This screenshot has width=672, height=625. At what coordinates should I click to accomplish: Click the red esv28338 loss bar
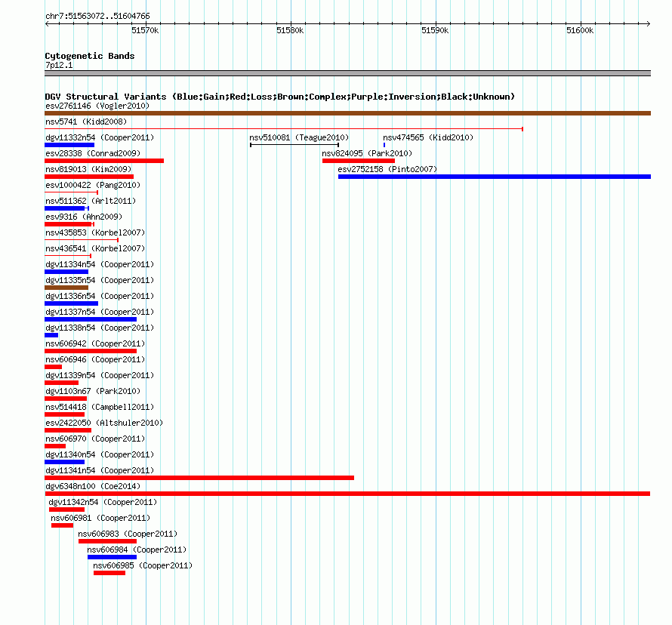pos(104,161)
